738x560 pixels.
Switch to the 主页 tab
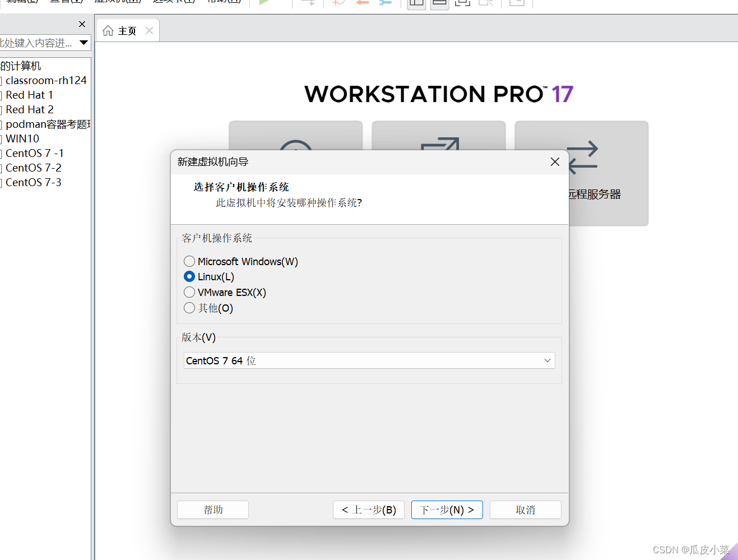(128, 31)
